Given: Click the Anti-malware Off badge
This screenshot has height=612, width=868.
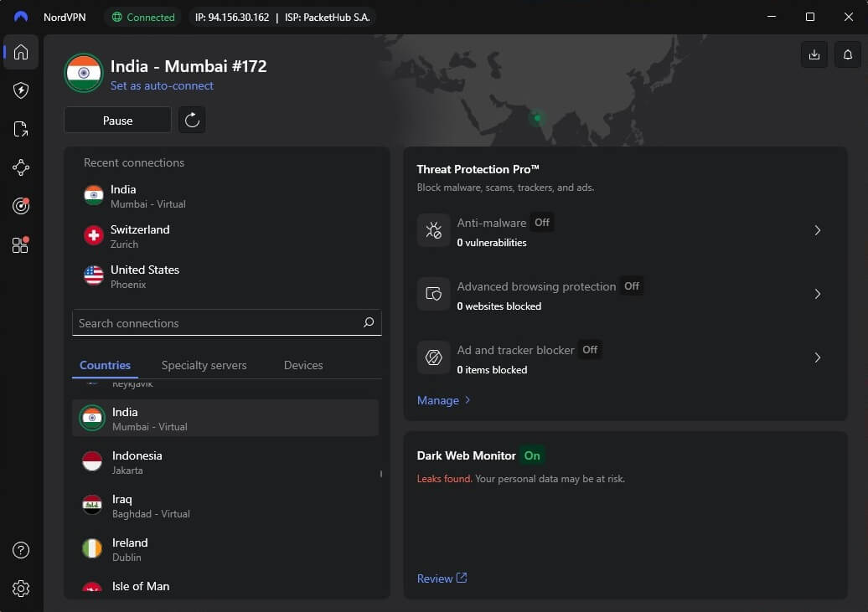Looking at the screenshot, I should click(x=541, y=223).
